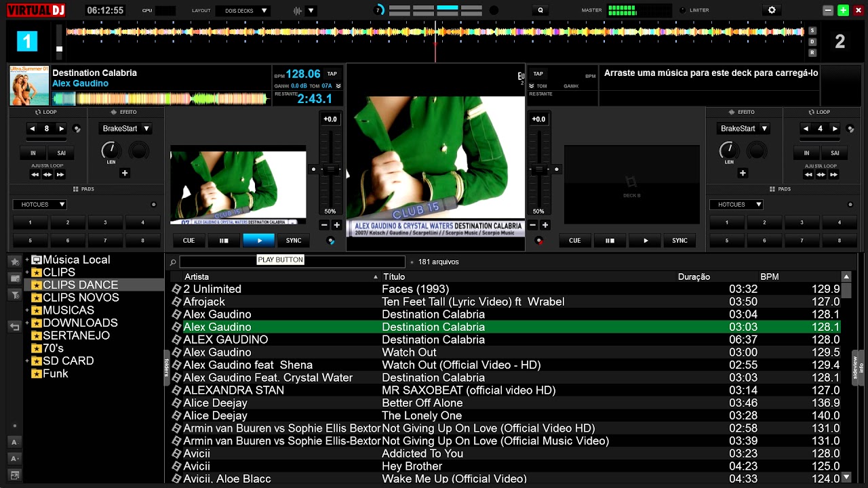Viewport: 868px width, 488px height.
Task: Set loop SAI out on right deck
Action: click(835, 153)
